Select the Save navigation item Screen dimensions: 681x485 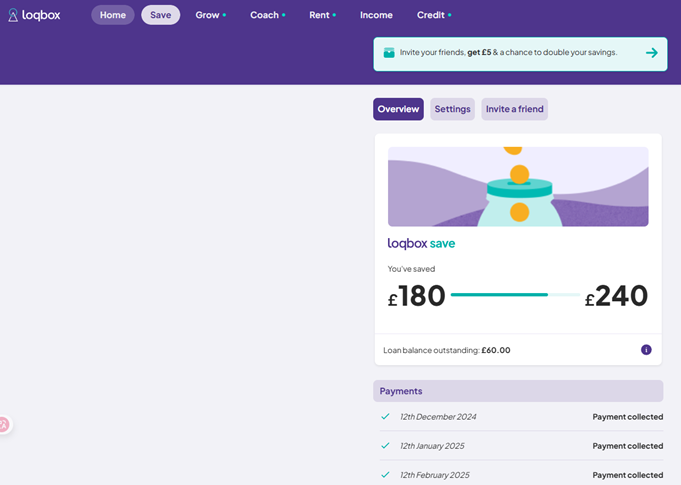pyautogui.click(x=161, y=15)
